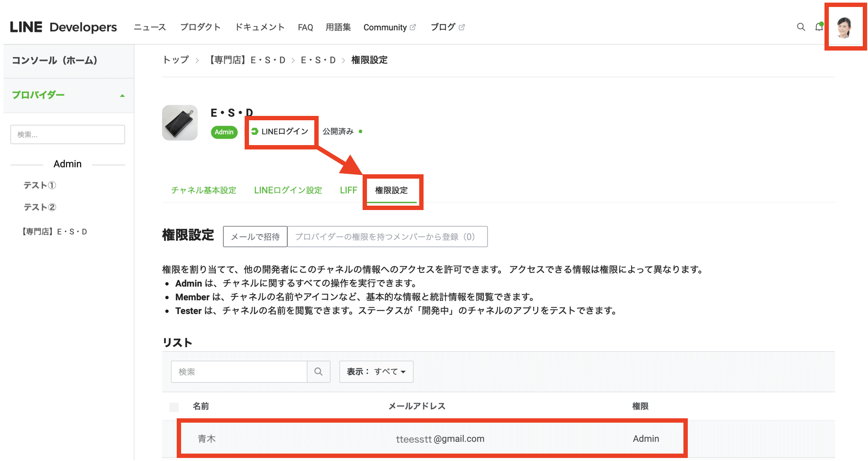Viewport: 868px width, 461px height.
Task: Open the 表示：すべて filter dropdown
Action: (376, 372)
